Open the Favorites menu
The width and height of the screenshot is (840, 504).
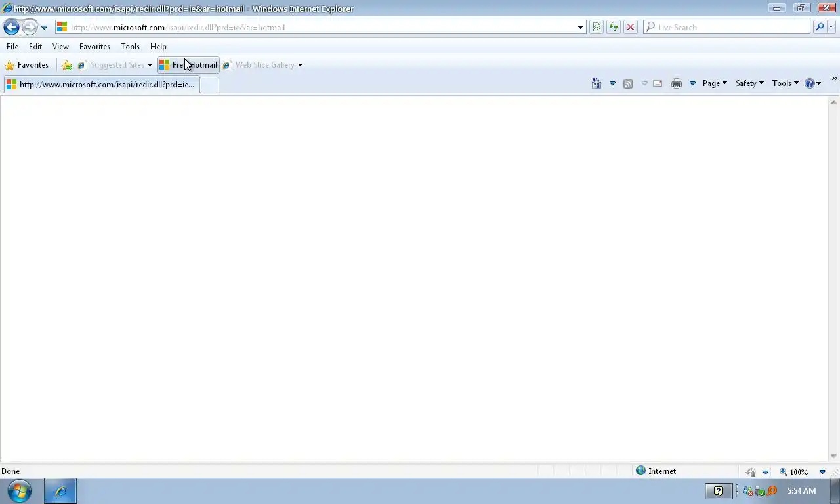(x=94, y=47)
